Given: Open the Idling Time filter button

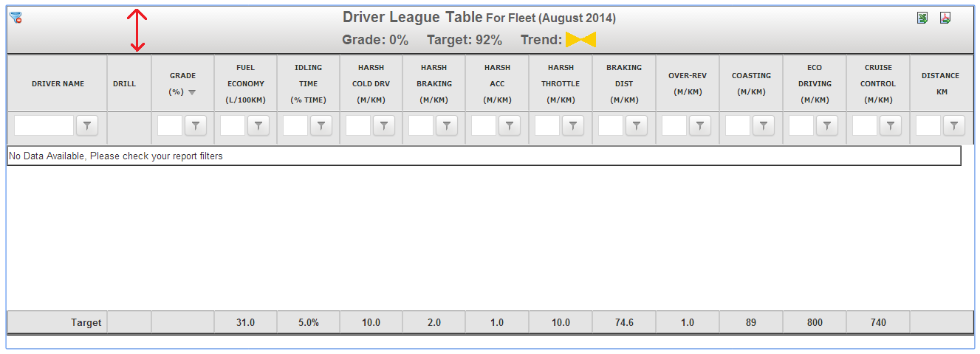Looking at the screenshot, I should [321, 126].
